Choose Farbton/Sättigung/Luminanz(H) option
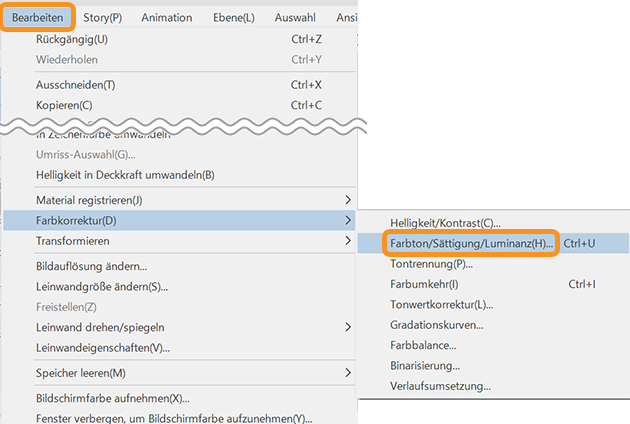Screen dimensions: 630x424 (x=471, y=243)
